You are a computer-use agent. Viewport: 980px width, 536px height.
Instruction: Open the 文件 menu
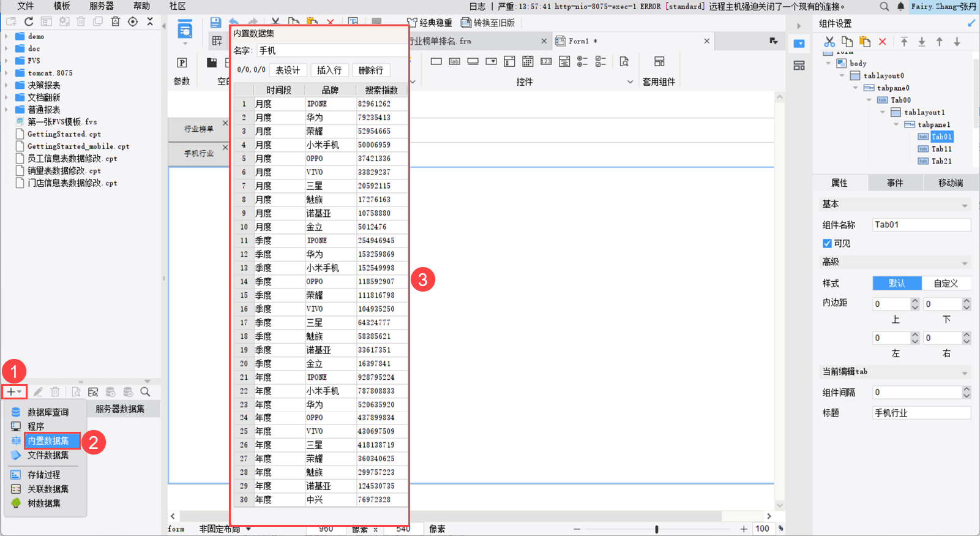pyautogui.click(x=26, y=6)
